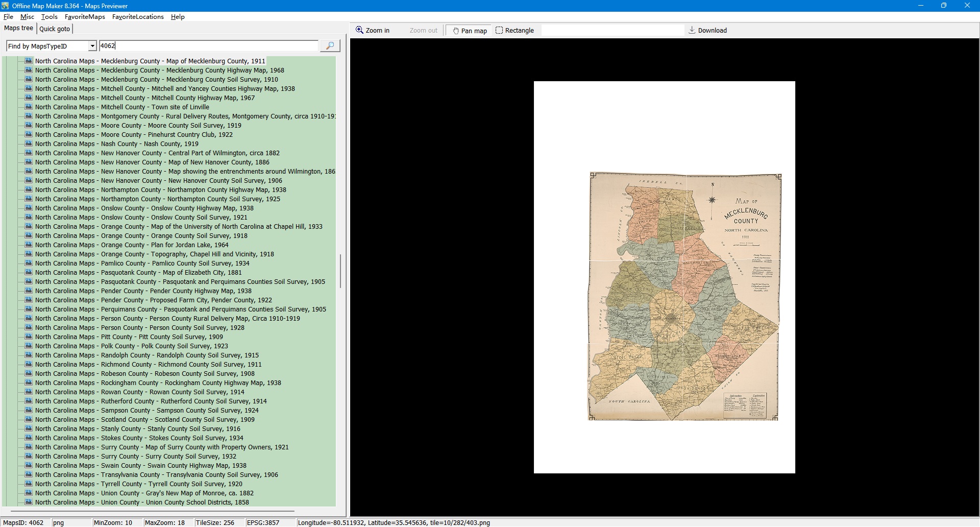Click map icon for Pinehurst Country Club, 1922
Viewport: 980px width, 527px height.
(x=29, y=135)
